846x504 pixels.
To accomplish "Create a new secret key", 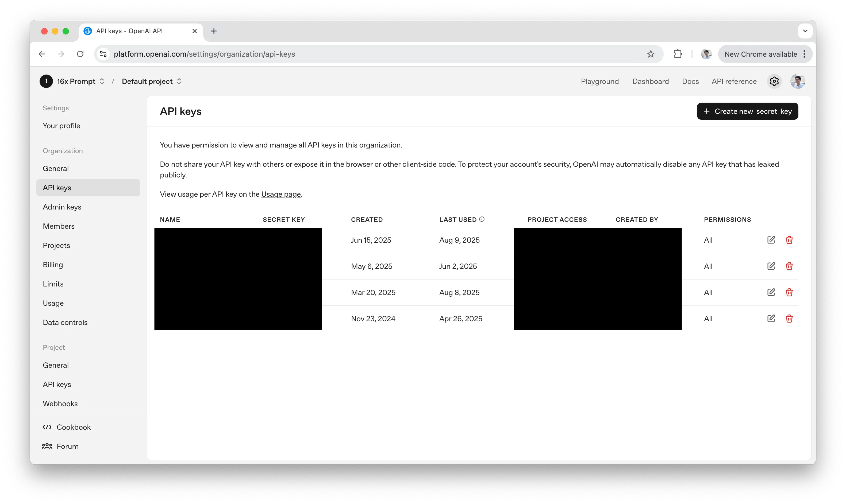I will (747, 111).
